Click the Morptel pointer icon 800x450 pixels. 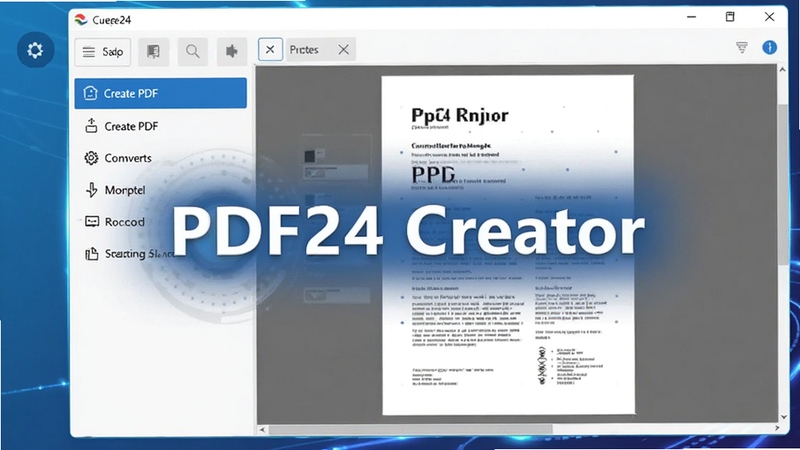[x=92, y=190]
